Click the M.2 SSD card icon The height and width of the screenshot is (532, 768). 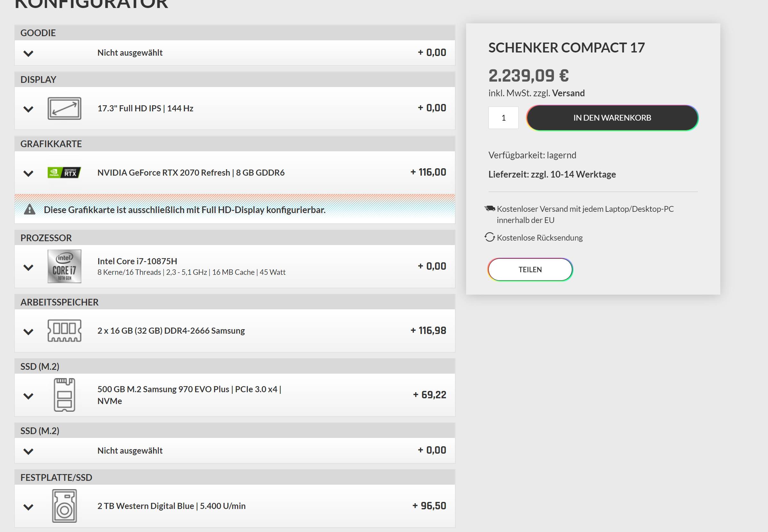[64, 395]
